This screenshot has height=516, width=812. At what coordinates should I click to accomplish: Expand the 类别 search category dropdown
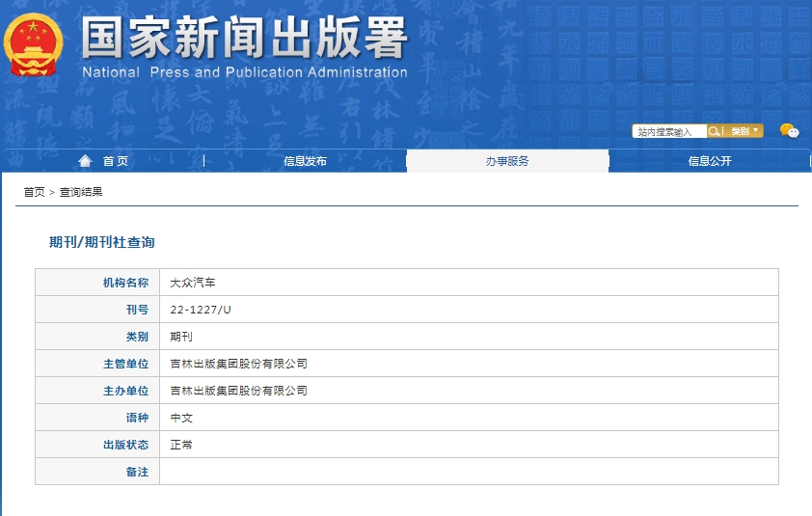click(744, 131)
